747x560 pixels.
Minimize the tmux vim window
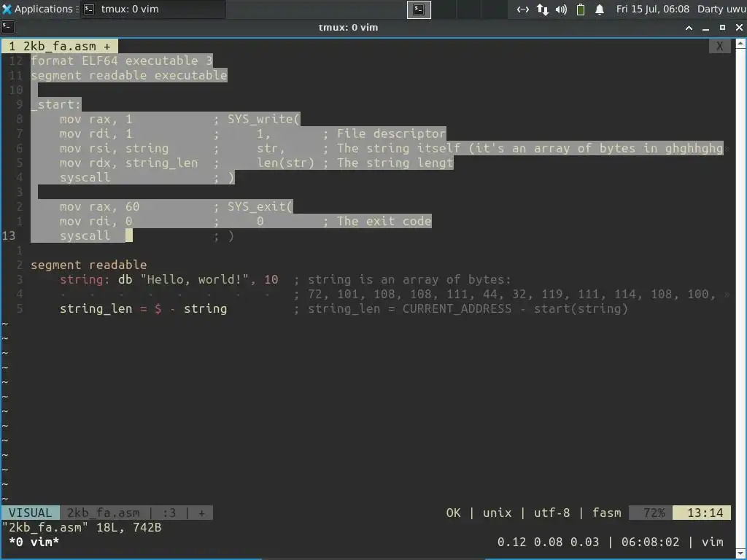[x=705, y=28]
